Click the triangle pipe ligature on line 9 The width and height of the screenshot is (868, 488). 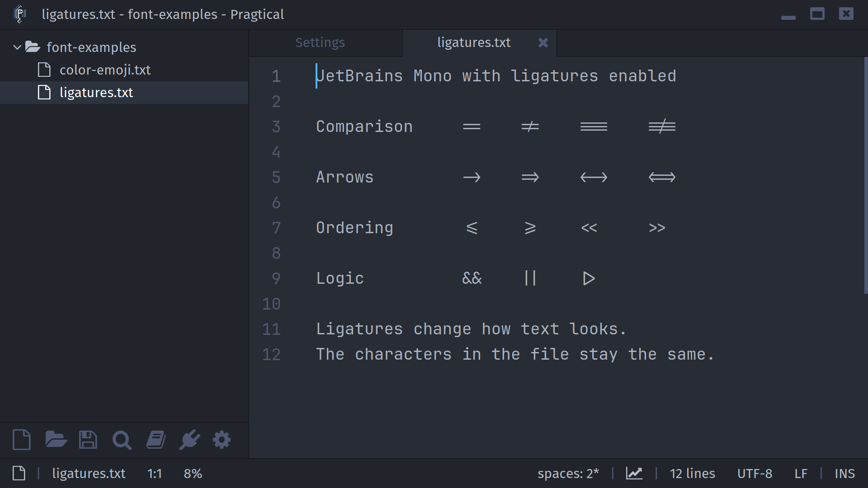pos(589,278)
